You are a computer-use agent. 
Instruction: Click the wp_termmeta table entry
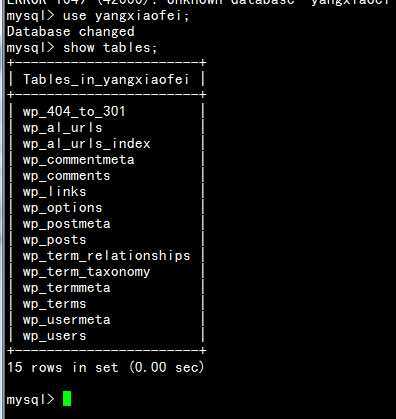[x=66, y=288]
